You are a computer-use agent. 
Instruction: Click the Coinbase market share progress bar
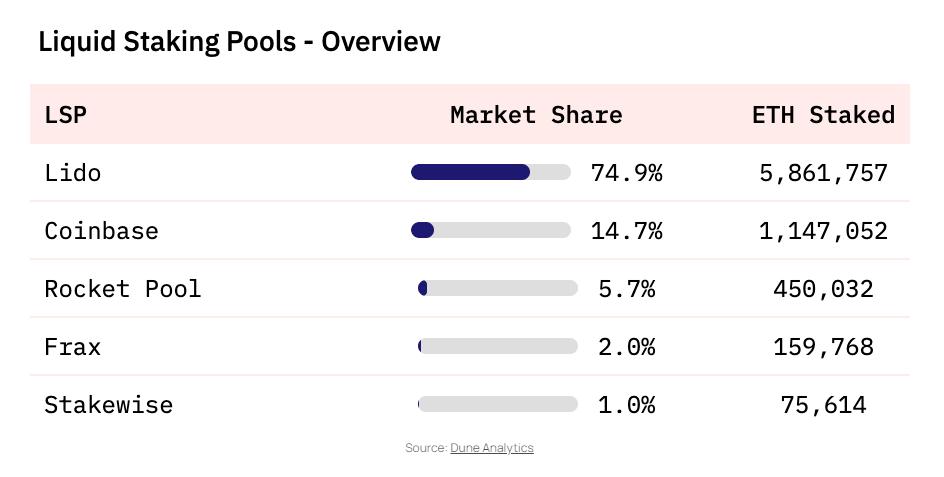491,230
